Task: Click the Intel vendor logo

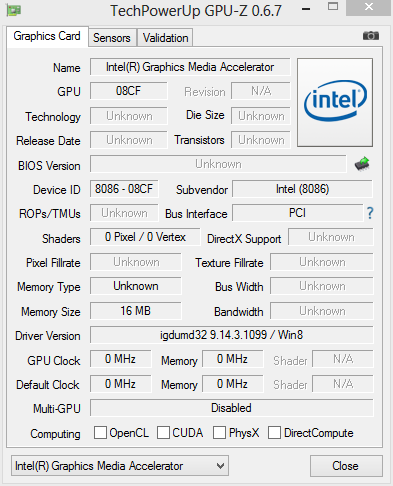Action: coord(335,102)
